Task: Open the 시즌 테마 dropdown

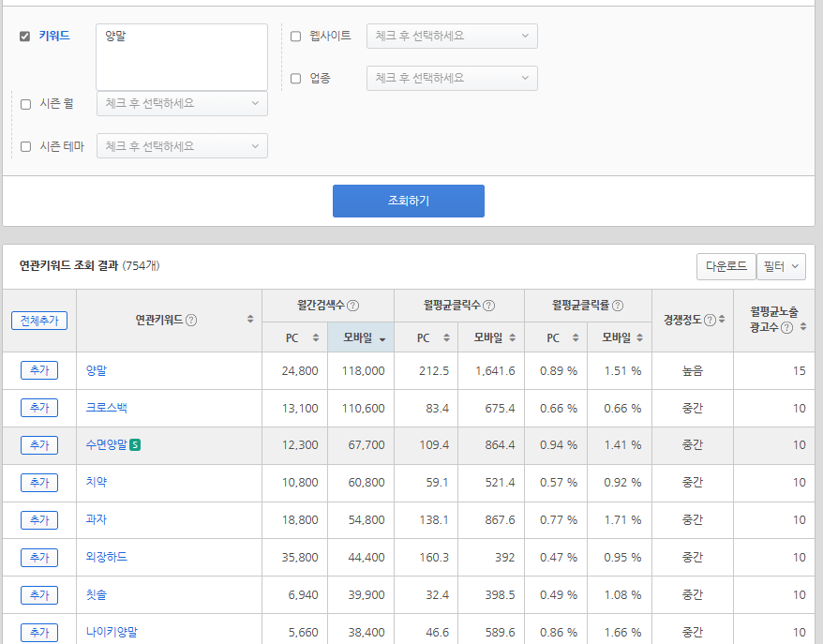Action: point(181,145)
